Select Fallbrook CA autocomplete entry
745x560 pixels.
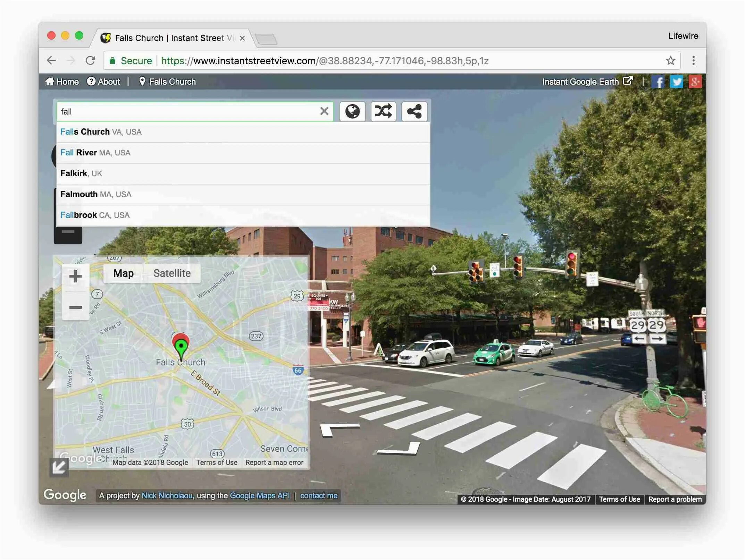pos(95,215)
